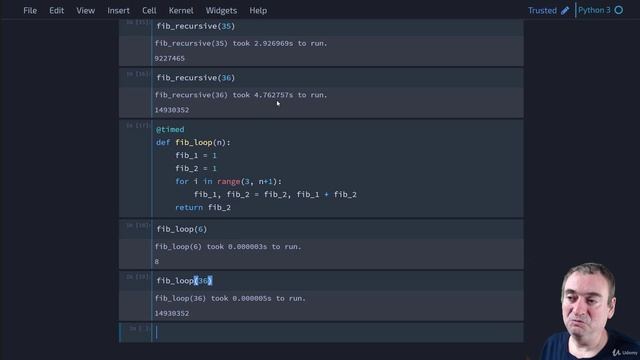Click the In prompt beside the fib_loop definition cell

coord(137,126)
